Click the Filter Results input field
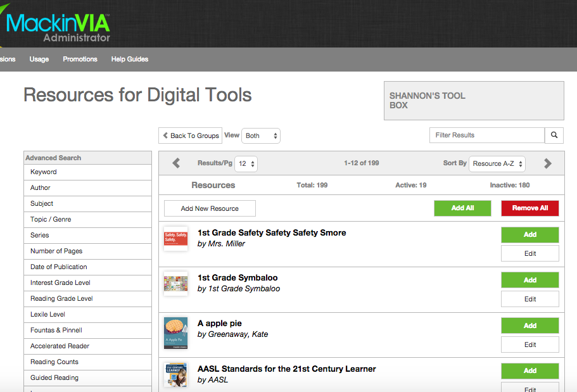 coord(486,135)
